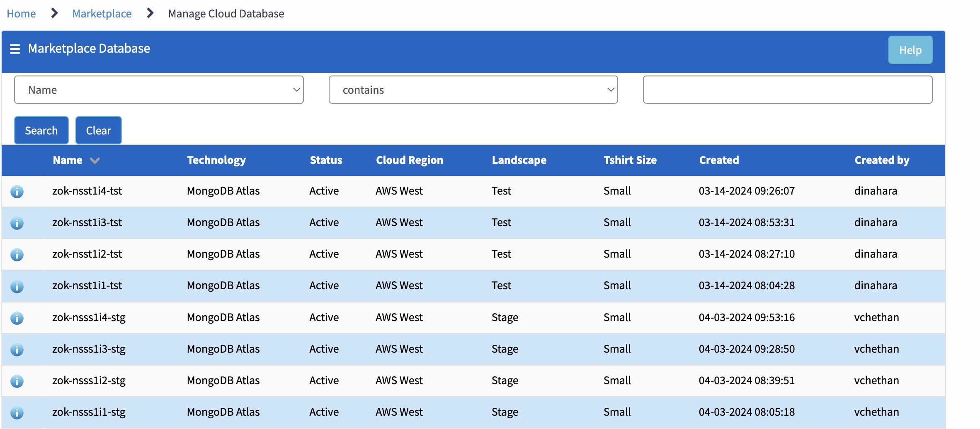The height and width of the screenshot is (429, 980).
Task: Click the Clear button
Action: 98,130
